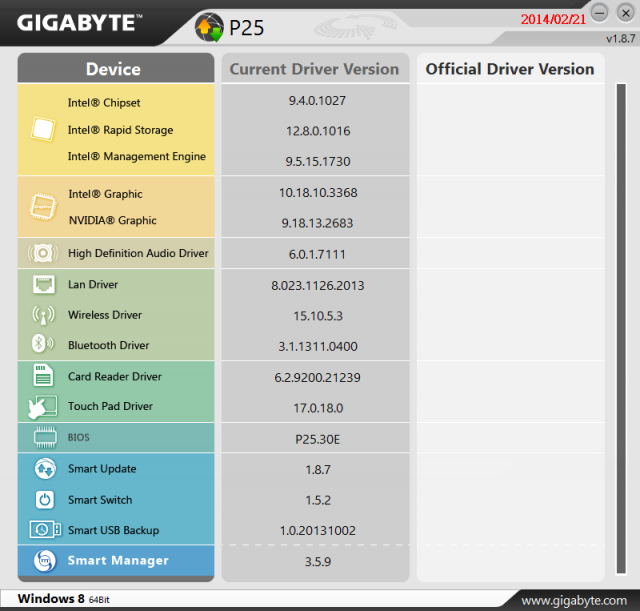
Task: Click the red date 2014/02/21
Action: [553, 19]
